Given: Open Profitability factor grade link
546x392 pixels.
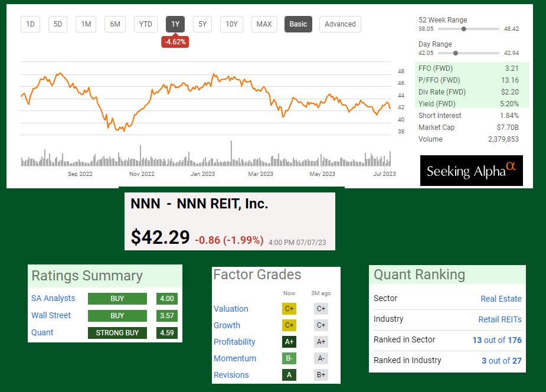Looking at the screenshot, I should point(234,342).
